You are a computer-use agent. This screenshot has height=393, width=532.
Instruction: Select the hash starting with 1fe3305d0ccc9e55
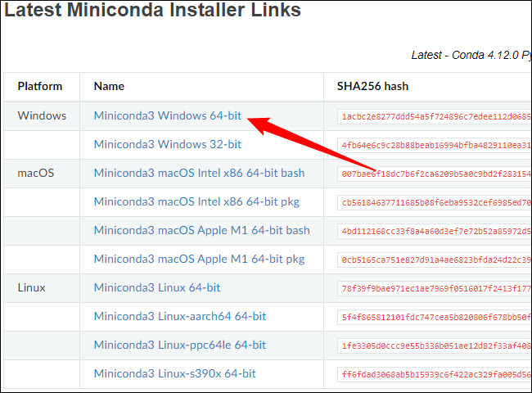(436, 346)
